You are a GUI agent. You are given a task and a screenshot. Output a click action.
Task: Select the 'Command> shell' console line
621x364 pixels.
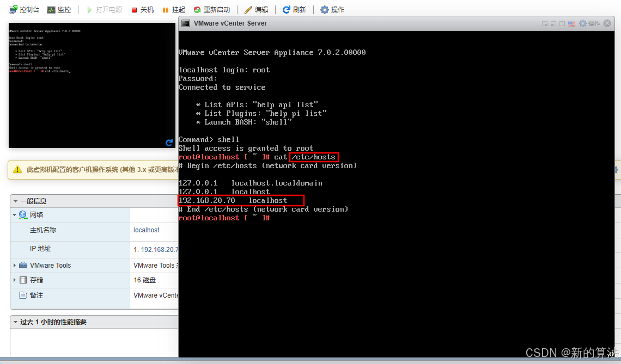pos(209,140)
